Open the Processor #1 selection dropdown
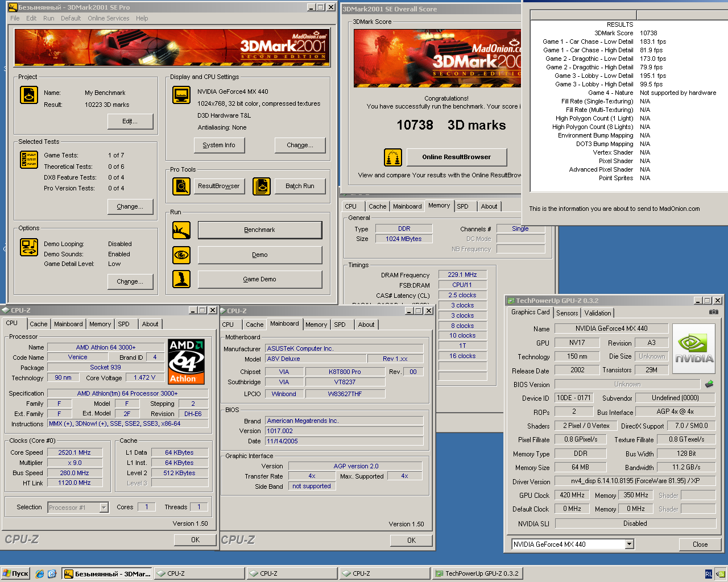728x582 pixels. [104, 508]
